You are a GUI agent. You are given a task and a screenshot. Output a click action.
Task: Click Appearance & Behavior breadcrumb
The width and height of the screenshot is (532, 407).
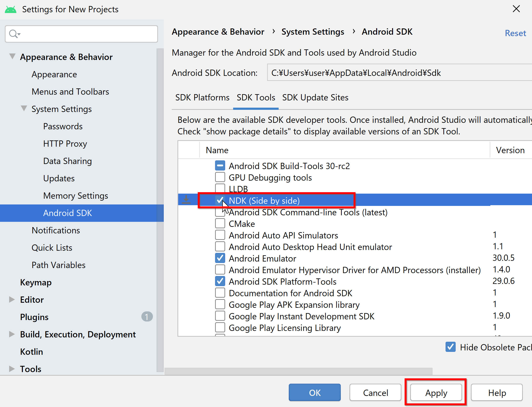pos(218,32)
